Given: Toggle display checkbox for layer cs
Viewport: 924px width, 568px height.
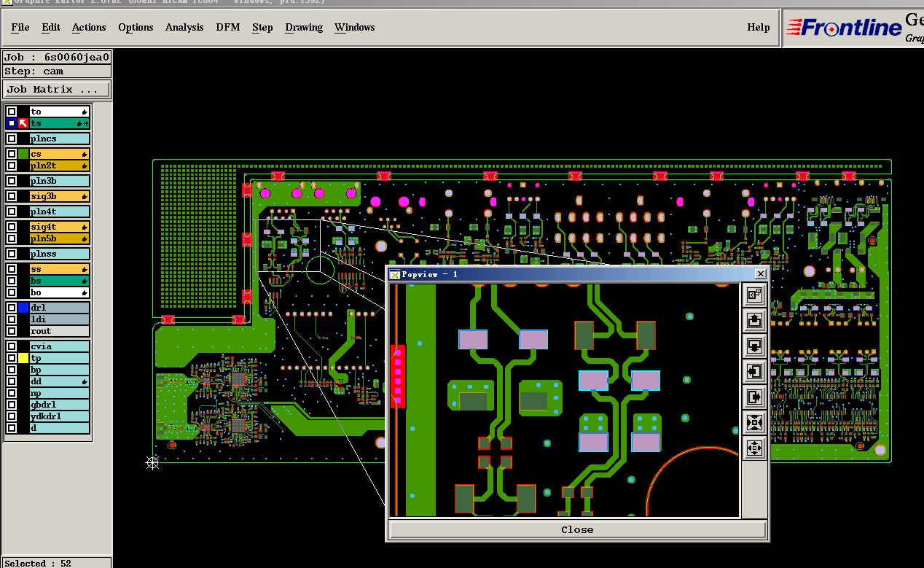Looking at the screenshot, I should pos(12,154).
